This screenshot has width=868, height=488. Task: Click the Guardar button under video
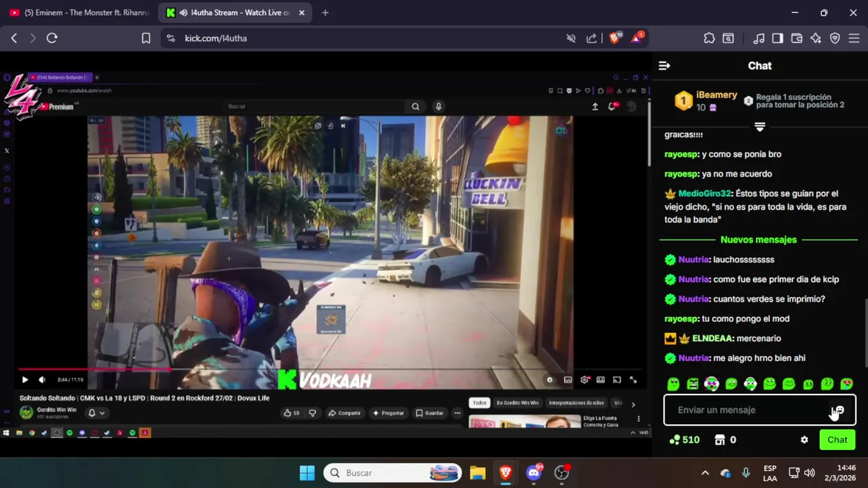click(x=430, y=413)
